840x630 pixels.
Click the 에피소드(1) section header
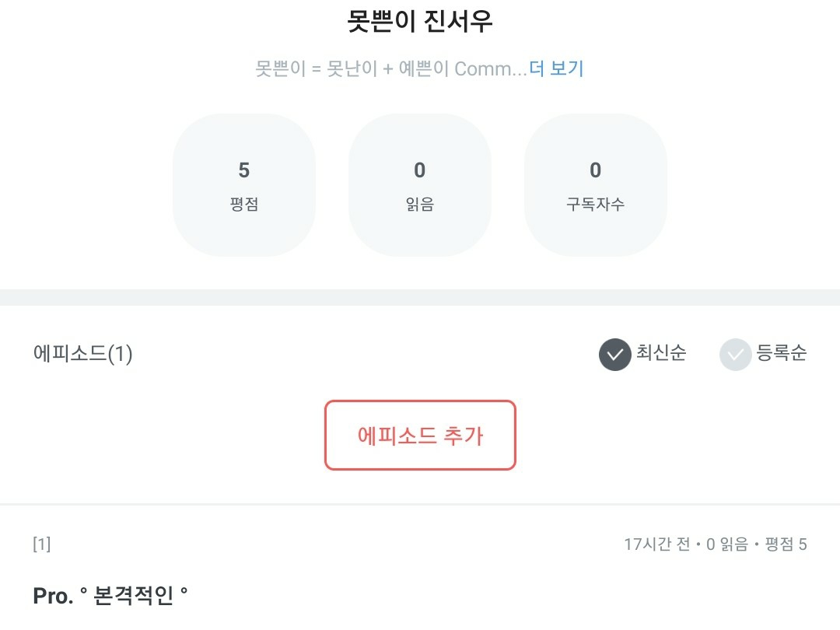pyautogui.click(x=83, y=354)
